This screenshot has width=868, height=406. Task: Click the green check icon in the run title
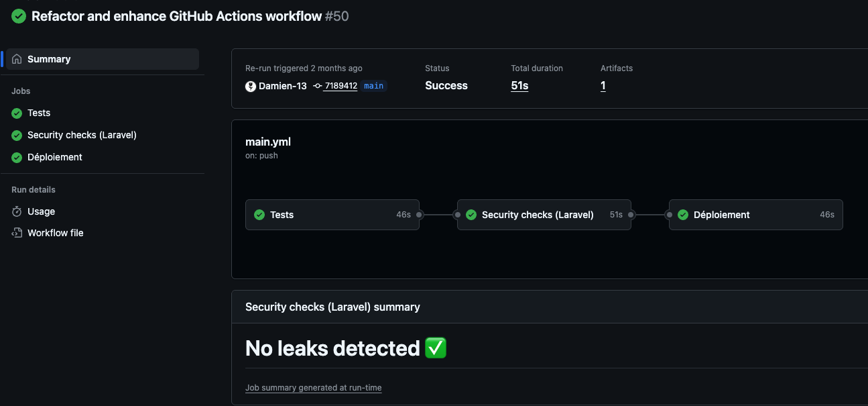(x=19, y=16)
